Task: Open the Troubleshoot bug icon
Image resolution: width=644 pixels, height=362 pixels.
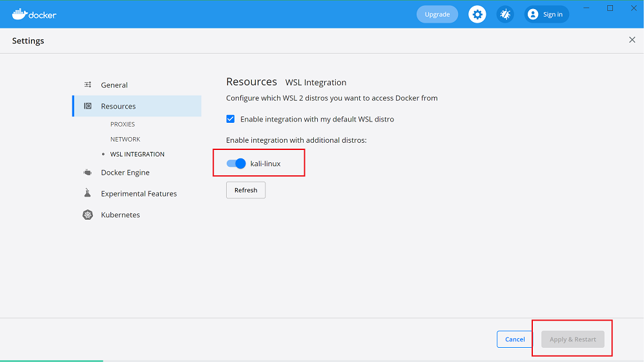Action: pyautogui.click(x=505, y=14)
